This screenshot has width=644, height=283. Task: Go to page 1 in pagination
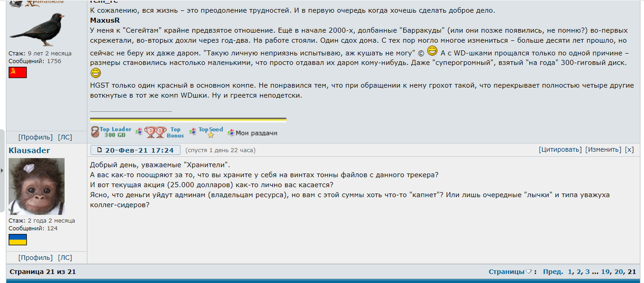tap(570, 272)
